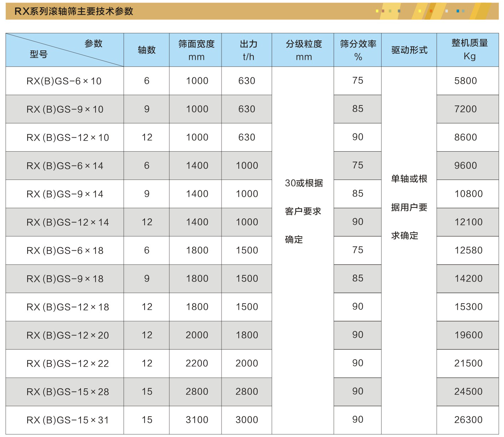Select the machine mass value 5800

pos(465,81)
